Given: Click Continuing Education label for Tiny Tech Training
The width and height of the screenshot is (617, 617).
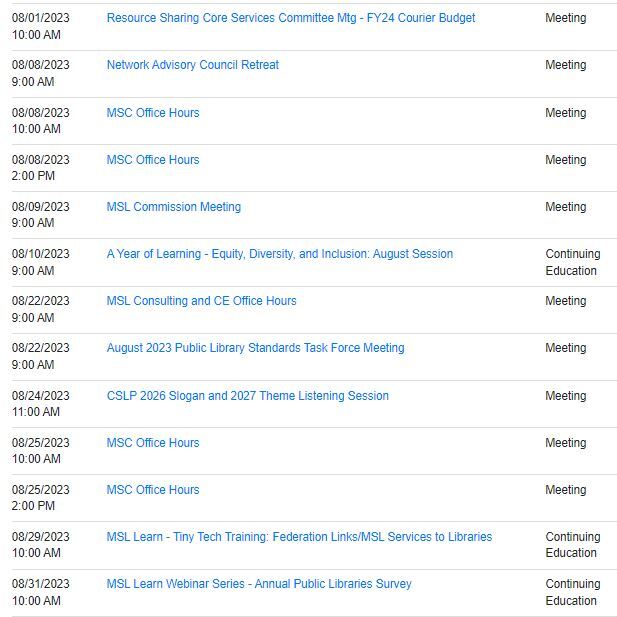Looking at the screenshot, I should coord(572,545).
